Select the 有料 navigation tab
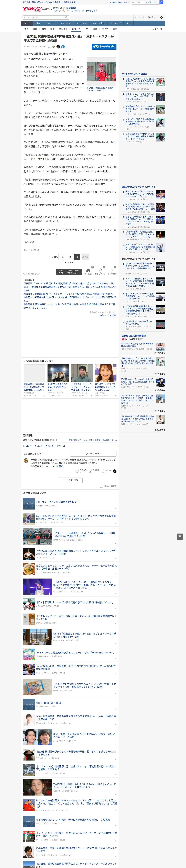This screenshot has height=868, width=186. 128,24
